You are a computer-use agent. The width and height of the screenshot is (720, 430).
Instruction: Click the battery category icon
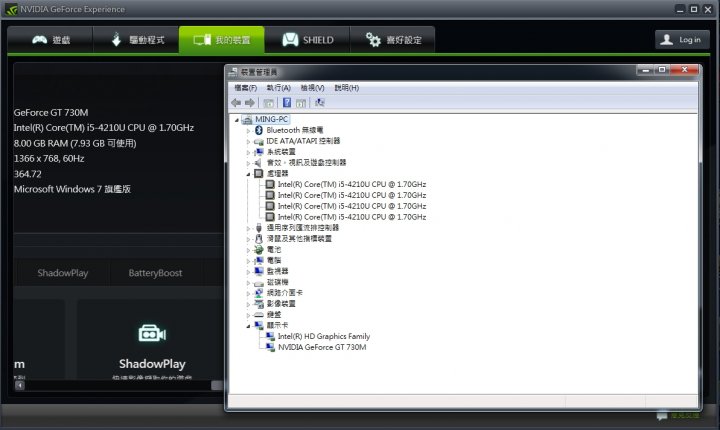tap(259, 249)
